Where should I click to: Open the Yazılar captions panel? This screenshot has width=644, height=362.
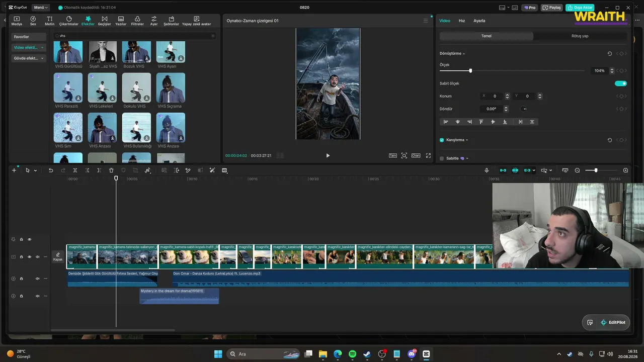pos(121,21)
